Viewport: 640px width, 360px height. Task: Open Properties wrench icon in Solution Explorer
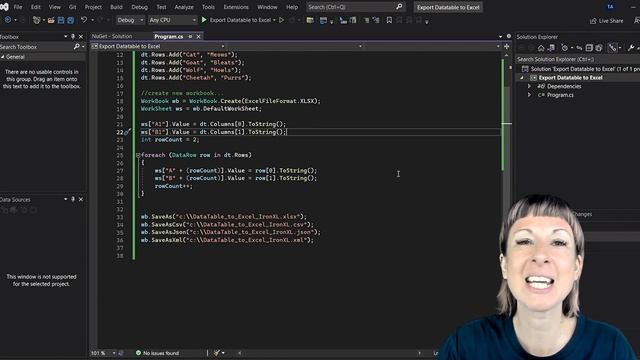(x=631, y=48)
